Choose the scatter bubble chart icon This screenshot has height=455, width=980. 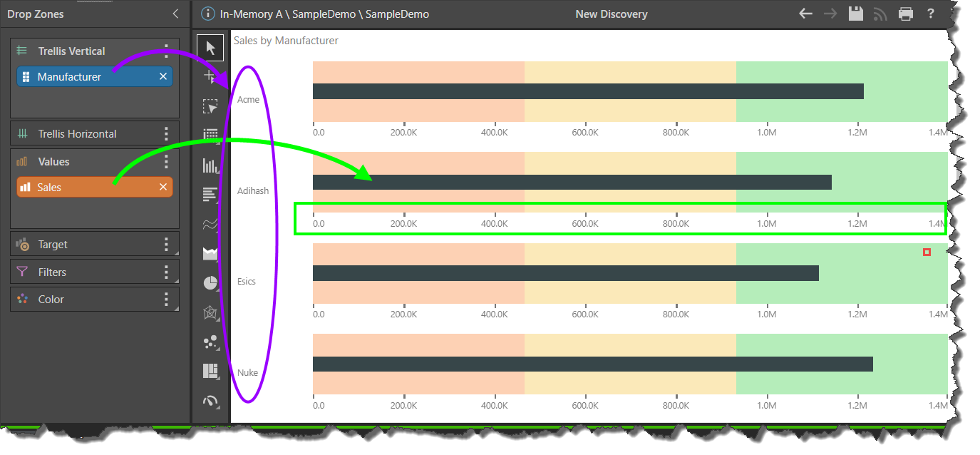click(x=210, y=342)
